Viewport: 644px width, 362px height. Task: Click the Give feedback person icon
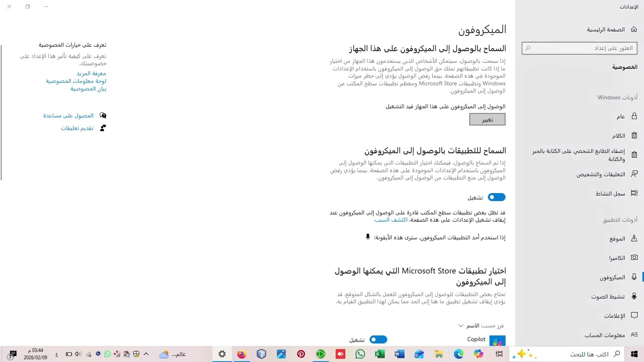(x=103, y=128)
